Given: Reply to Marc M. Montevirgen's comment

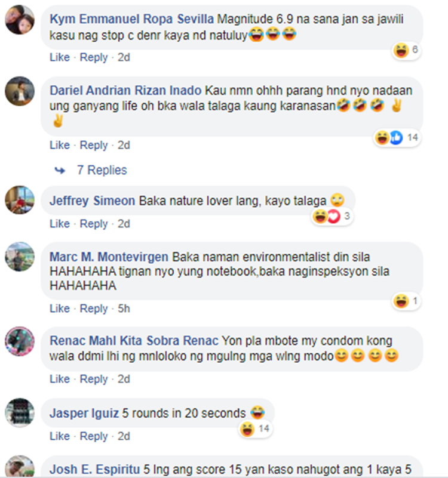Looking at the screenshot, I should (x=94, y=309).
